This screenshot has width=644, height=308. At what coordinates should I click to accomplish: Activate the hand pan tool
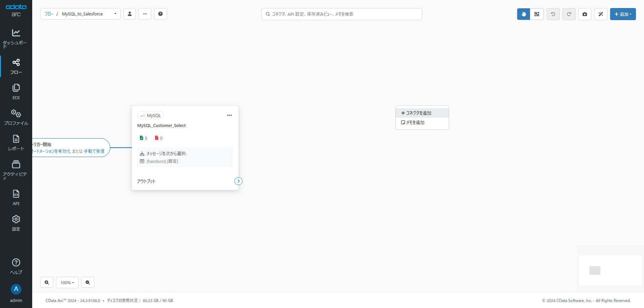coord(524,14)
